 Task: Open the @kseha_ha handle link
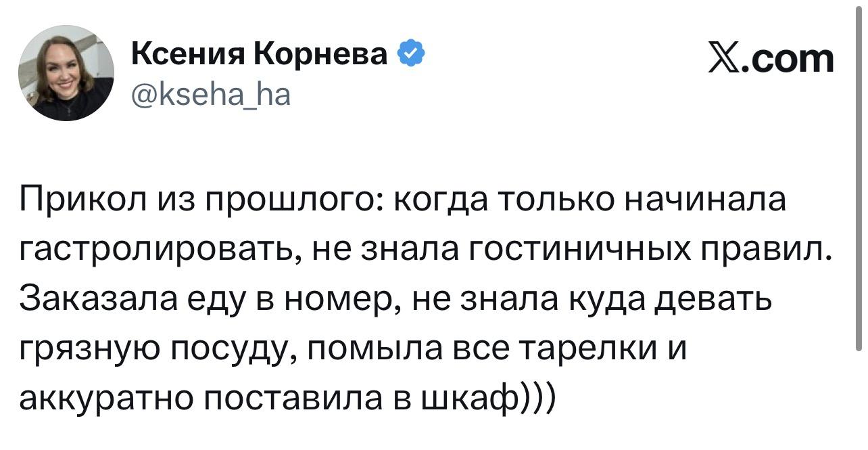pyautogui.click(x=210, y=95)
